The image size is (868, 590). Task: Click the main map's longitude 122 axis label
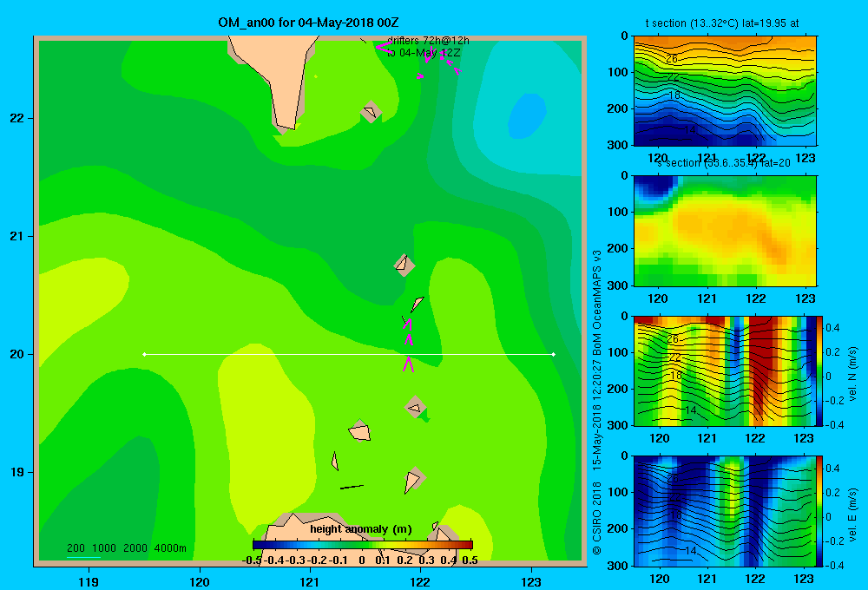tap(420, 581)
